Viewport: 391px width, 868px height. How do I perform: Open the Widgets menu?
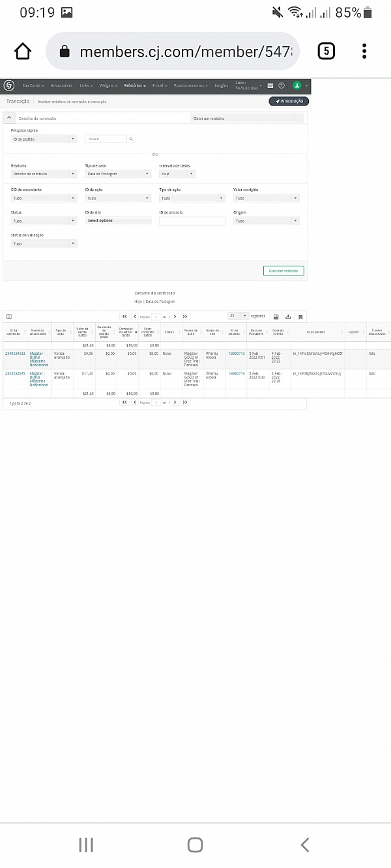click(x=109, y=85)
